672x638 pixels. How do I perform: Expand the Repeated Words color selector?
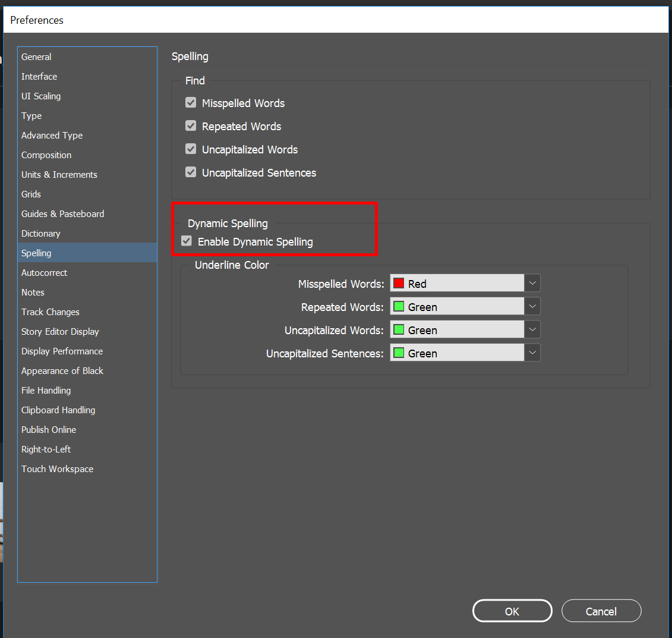[532, 306]
